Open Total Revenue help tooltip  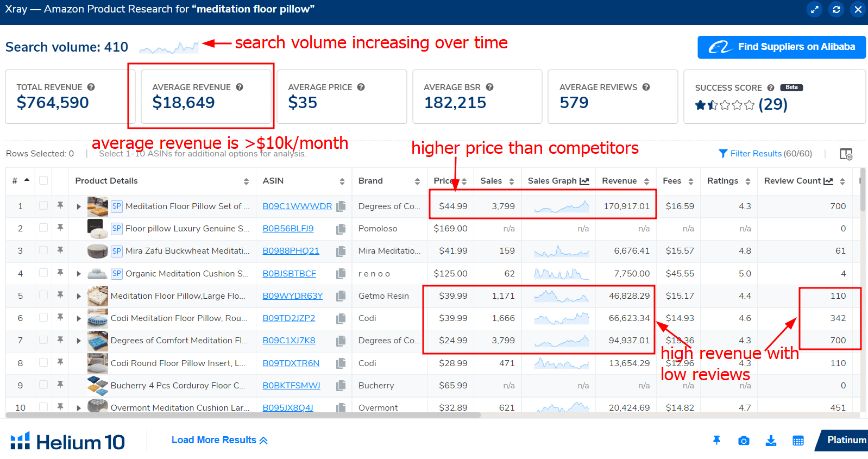[91, 87]
